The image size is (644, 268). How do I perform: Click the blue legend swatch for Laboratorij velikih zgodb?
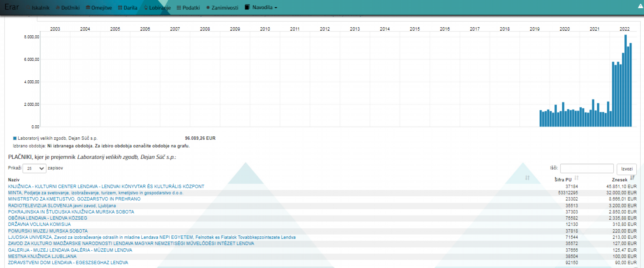pos(15,138)
